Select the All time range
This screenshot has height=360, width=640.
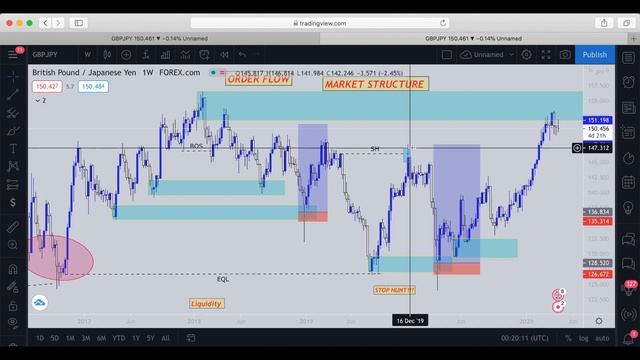[x=165, y=338]
